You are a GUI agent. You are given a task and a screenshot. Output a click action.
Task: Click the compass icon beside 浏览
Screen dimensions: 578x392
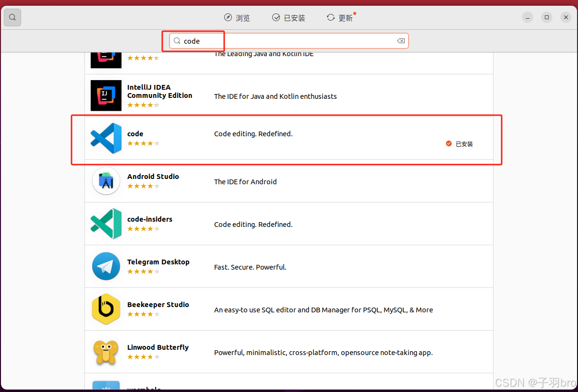(x=228, y=18)
